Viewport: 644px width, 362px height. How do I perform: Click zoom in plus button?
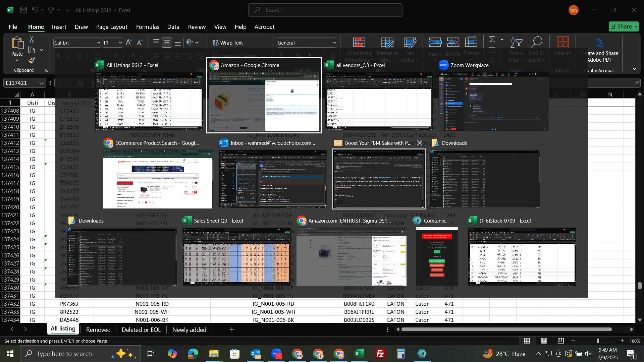(623, 341)
